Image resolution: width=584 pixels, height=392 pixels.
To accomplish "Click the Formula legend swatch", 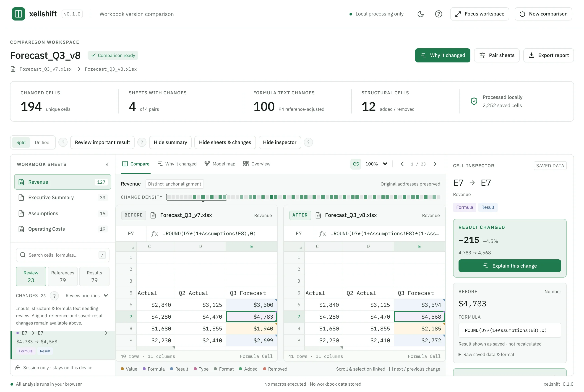I will [144, 369].
